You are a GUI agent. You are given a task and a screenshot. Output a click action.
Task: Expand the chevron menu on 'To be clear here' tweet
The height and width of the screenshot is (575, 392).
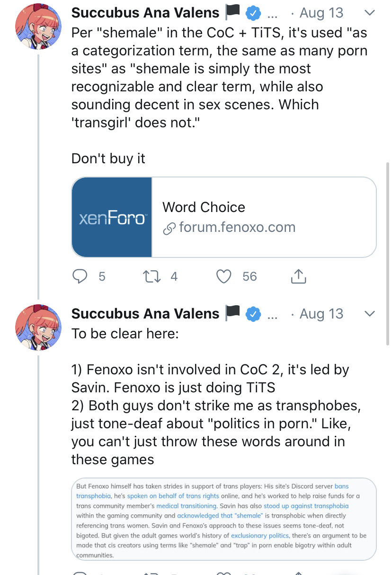pyautogui.click(x=370, y=314)
